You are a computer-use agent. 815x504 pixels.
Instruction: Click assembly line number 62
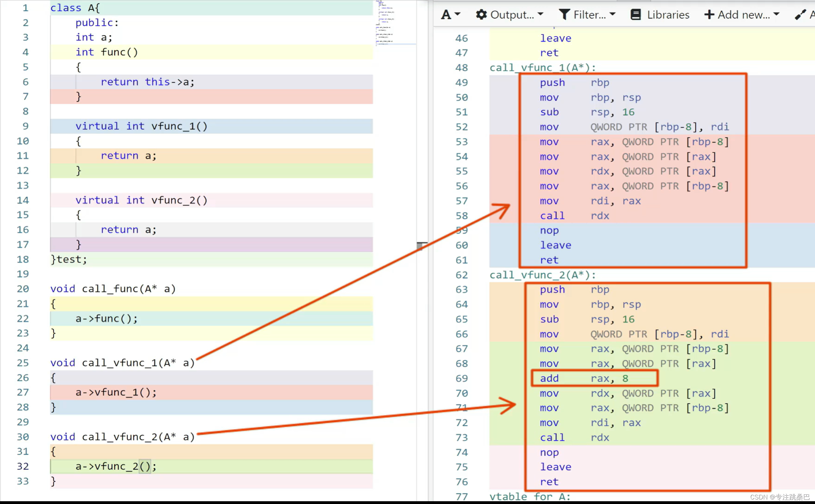pyautogui.click(x=461, y=275)
